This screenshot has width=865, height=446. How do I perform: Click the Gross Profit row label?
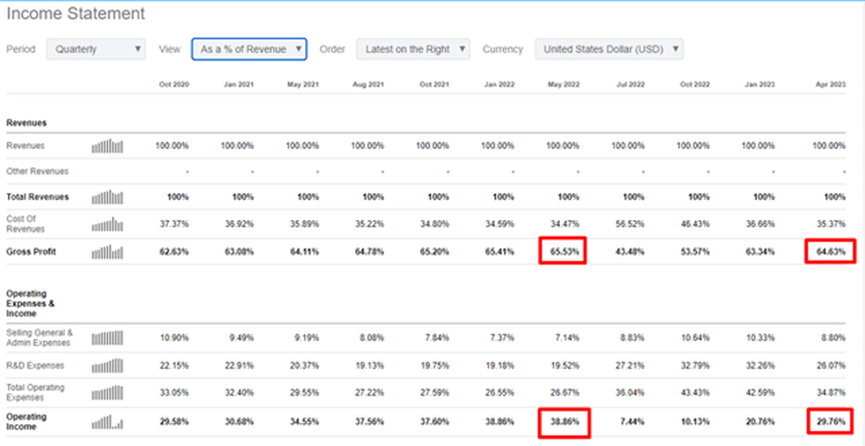(x=31, y=252)
